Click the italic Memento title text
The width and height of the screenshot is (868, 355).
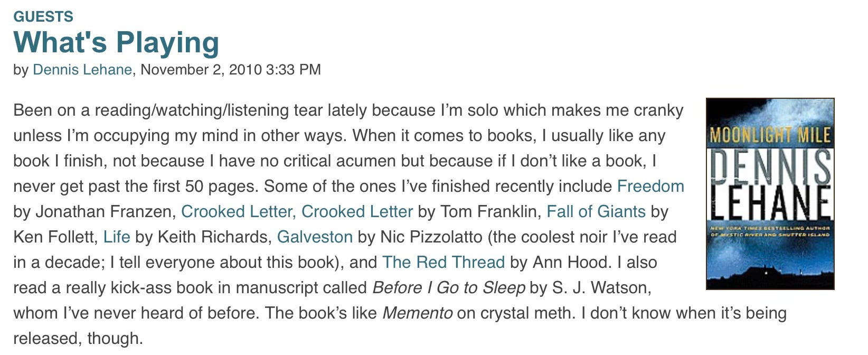[417, 313]
